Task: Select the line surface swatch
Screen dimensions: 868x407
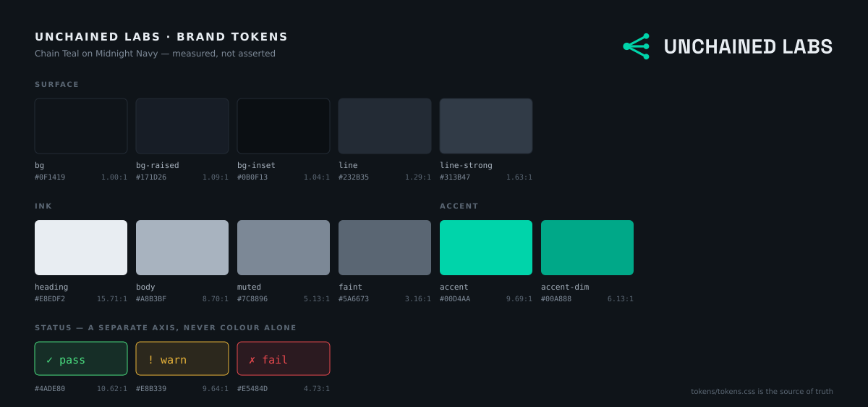Action: point(385,126)
